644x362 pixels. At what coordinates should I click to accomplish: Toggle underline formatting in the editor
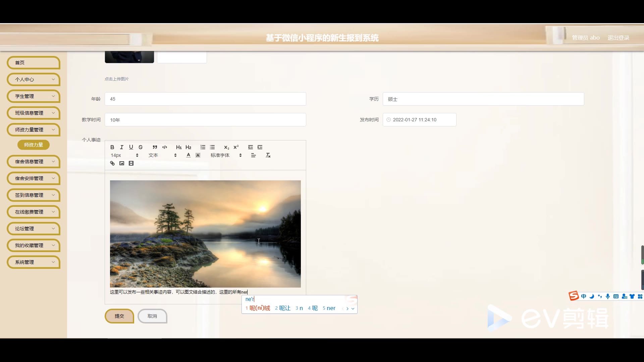point(131,147)
